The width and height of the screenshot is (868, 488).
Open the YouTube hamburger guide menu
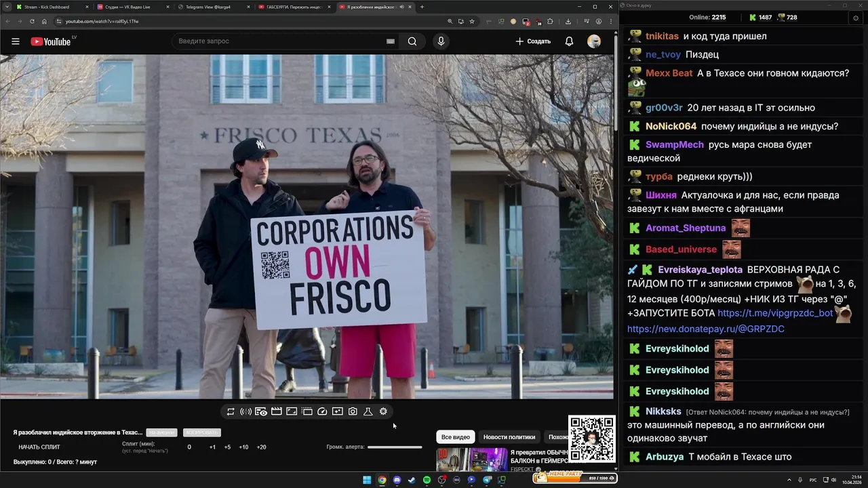(15, 41)
